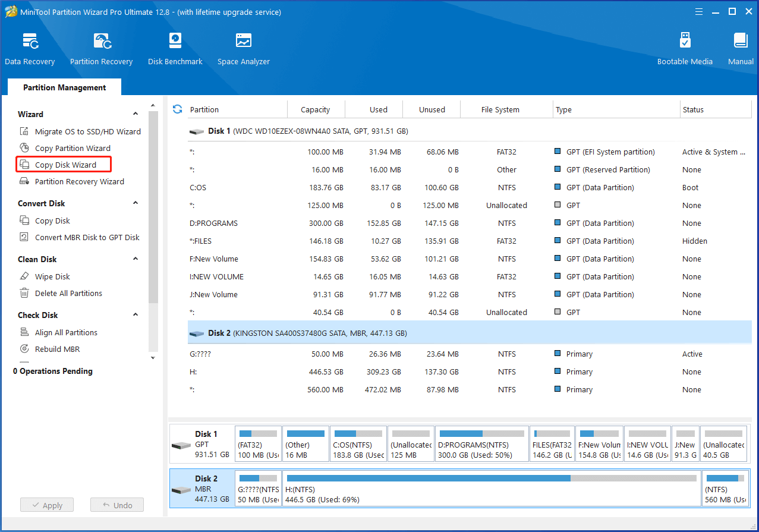Select the I:NEW VOLUME partition row
Image resolution: width=759 pixels, height=532 pixels.
coord(470,276)
